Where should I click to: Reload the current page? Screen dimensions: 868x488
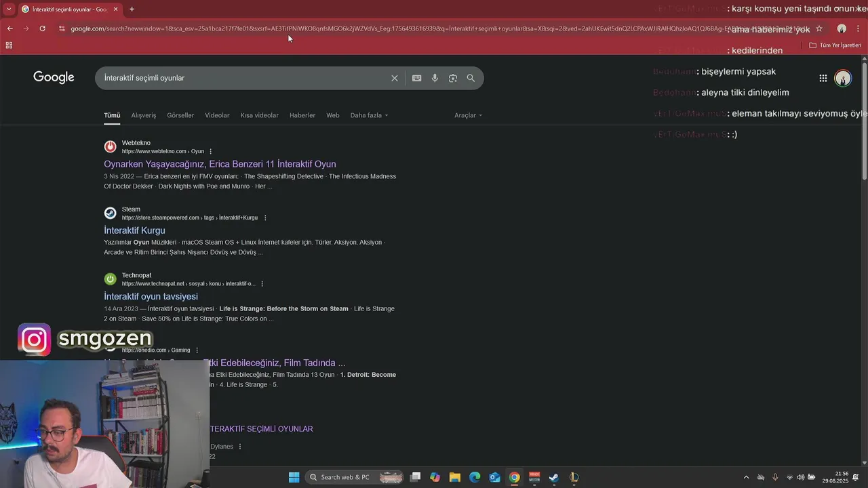(43, 28)
